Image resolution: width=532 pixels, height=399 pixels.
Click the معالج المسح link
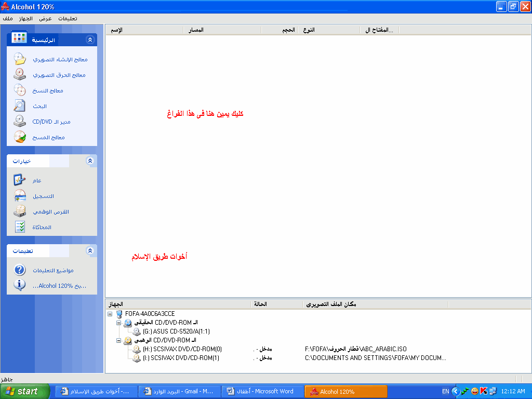48,137
